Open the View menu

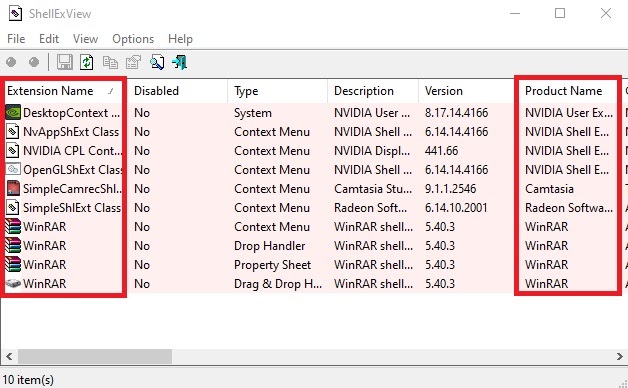[x=85, y=39]
